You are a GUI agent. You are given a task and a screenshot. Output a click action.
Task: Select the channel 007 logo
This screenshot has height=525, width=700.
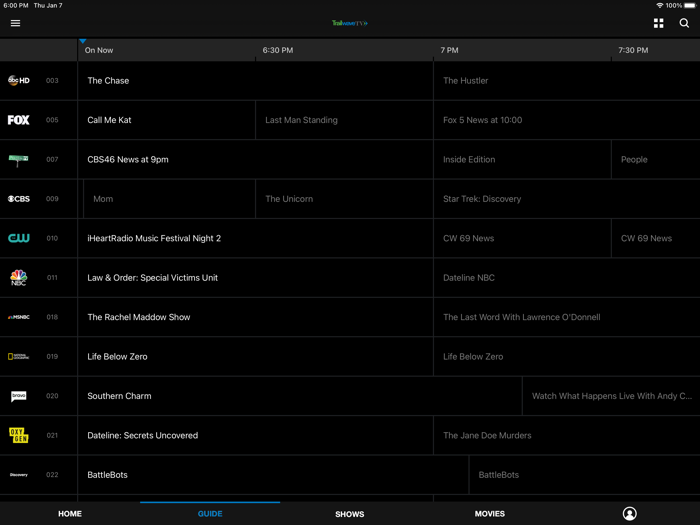click(x=18, y=160)
